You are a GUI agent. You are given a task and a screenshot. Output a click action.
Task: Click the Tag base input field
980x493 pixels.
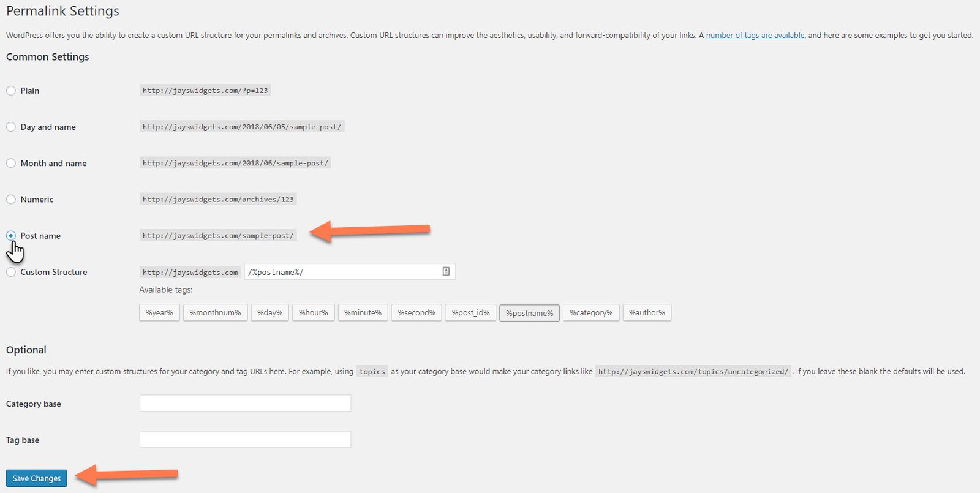pos(245,439)
